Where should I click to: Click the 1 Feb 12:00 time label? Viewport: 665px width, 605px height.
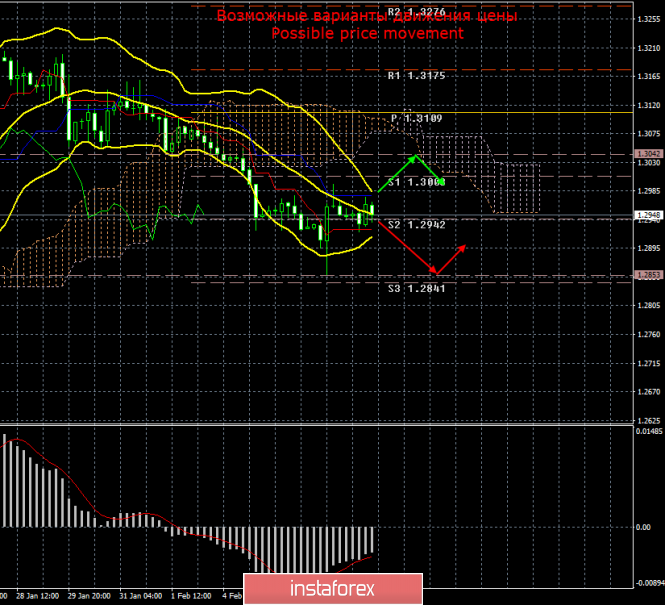[191, 596]
